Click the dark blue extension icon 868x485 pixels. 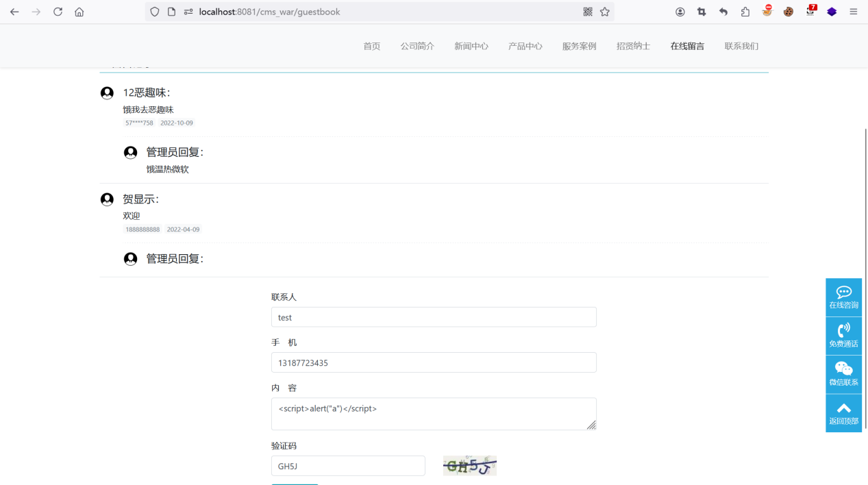[x=832, y=12]
